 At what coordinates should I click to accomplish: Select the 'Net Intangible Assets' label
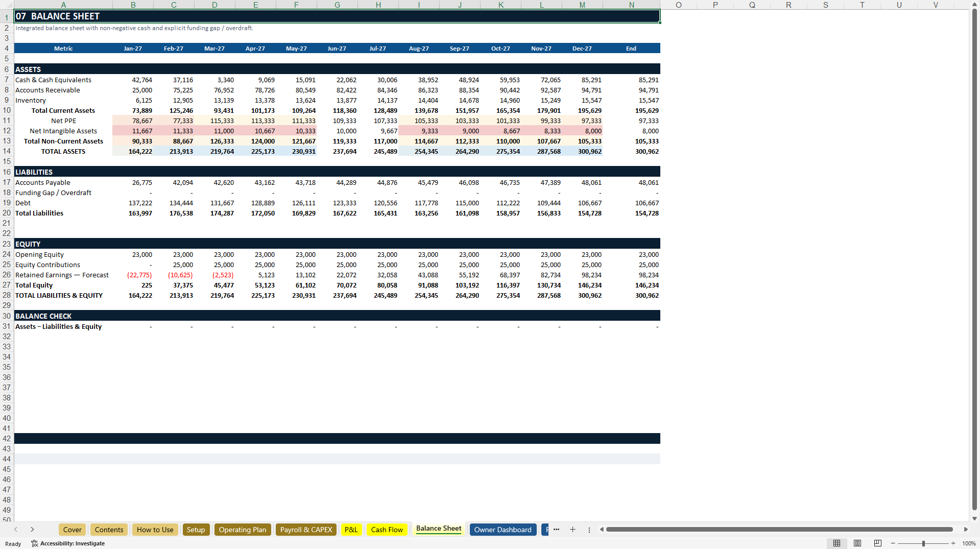pos(63,131)
